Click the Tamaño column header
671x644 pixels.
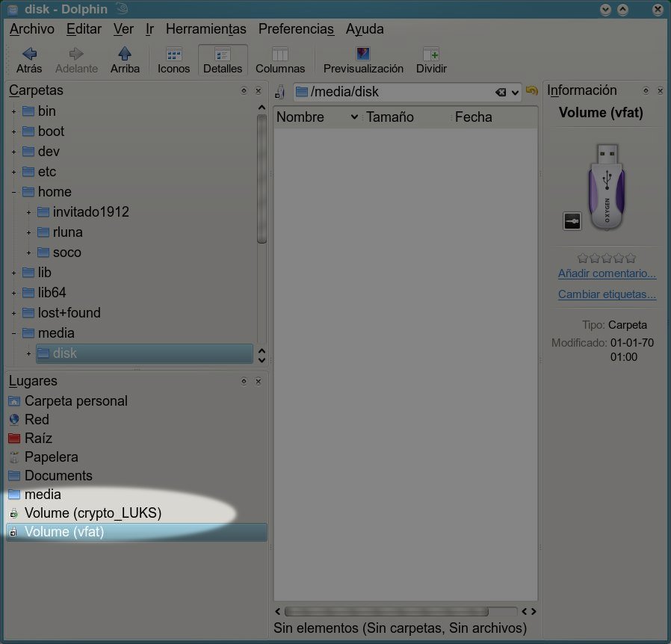[390, 117]
